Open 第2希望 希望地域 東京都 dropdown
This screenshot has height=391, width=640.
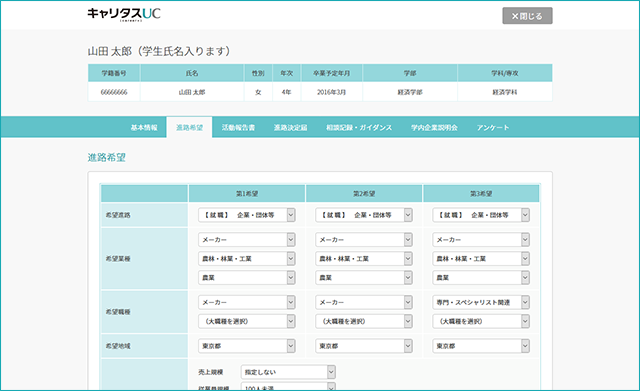[x=364, y=346]
